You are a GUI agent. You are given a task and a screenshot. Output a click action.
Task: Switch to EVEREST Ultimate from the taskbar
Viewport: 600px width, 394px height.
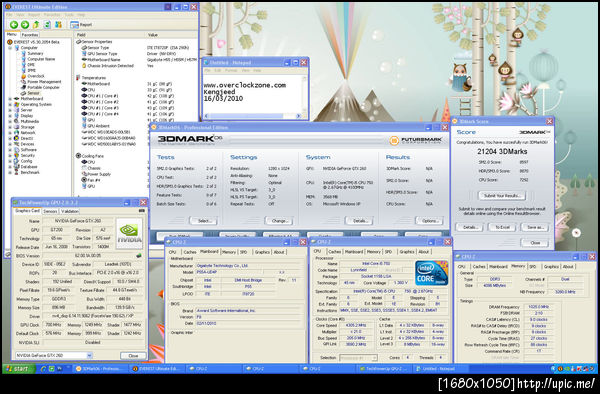(x=158, y=369)
